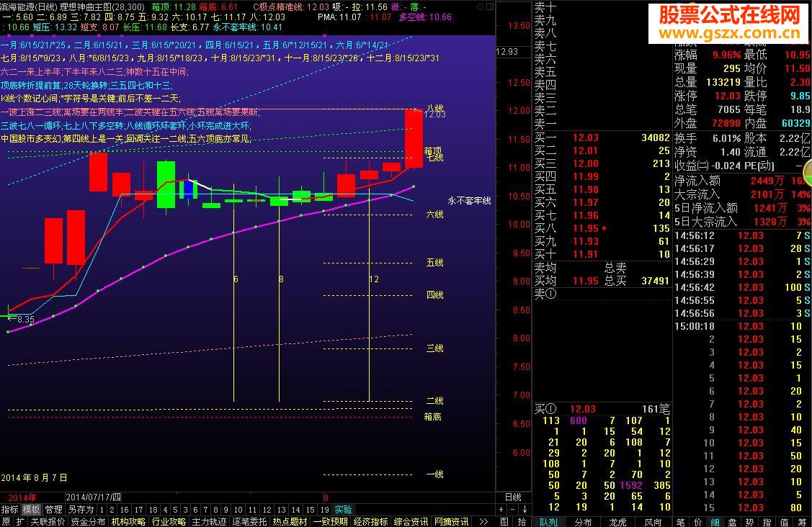Click the 箱底 label on chart
812x527 pixels.
[x=433, y=416]
